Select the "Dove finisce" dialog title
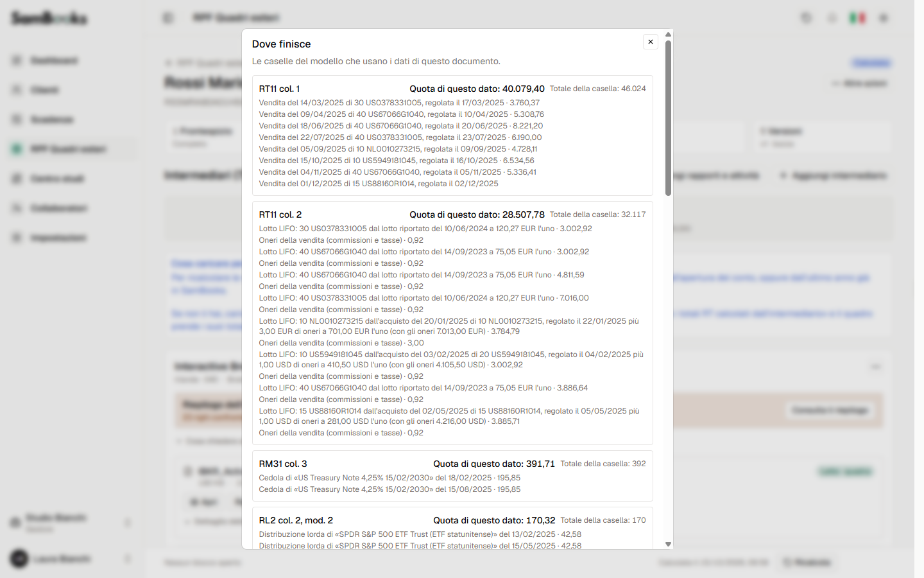The image size is (924, 578). pos(281,44)
